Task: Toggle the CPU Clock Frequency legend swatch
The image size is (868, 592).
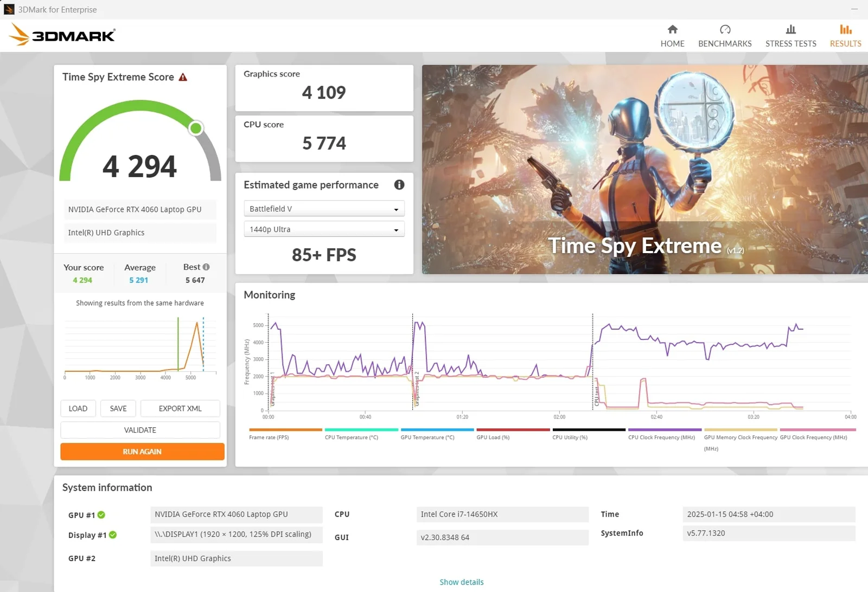Action: (664, 430)
